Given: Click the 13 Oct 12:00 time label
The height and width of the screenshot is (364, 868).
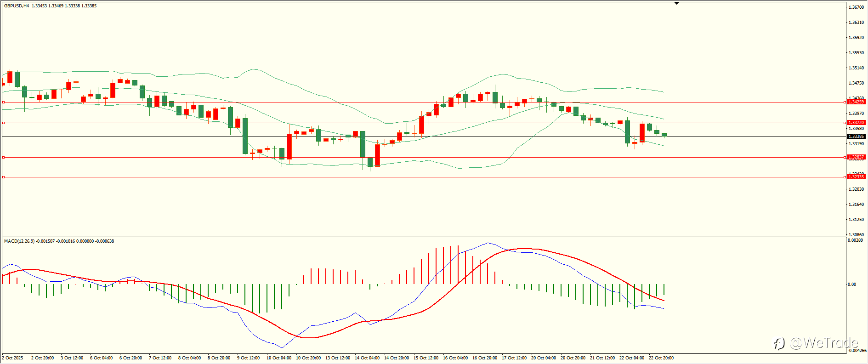Looking at the screenshot, I should [338, 358].
